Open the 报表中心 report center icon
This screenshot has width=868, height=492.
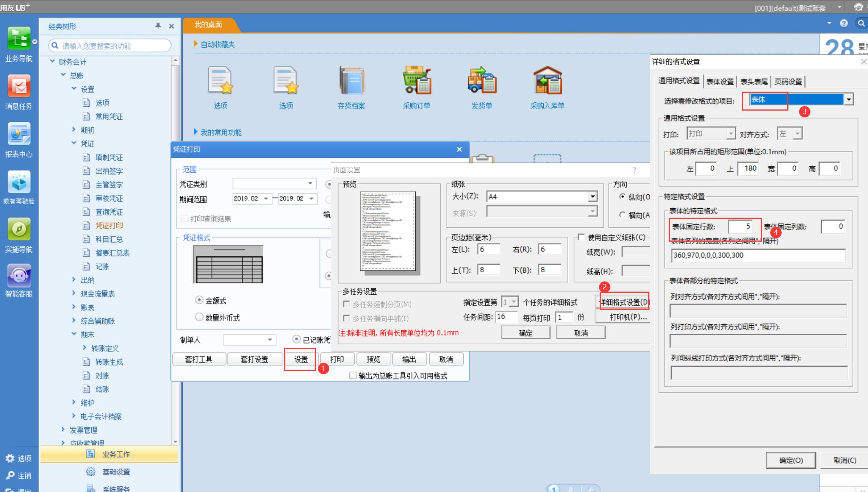point(19,134)
